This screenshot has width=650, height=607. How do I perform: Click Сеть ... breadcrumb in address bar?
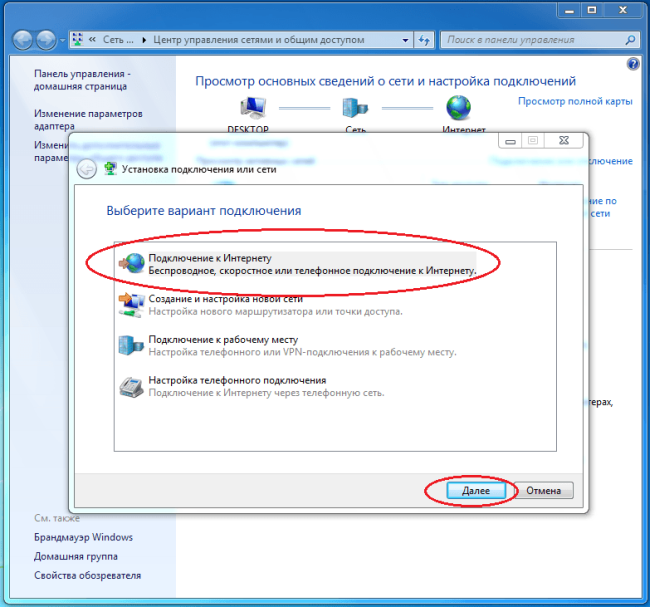pyautogui.click(x=118, y=40)
